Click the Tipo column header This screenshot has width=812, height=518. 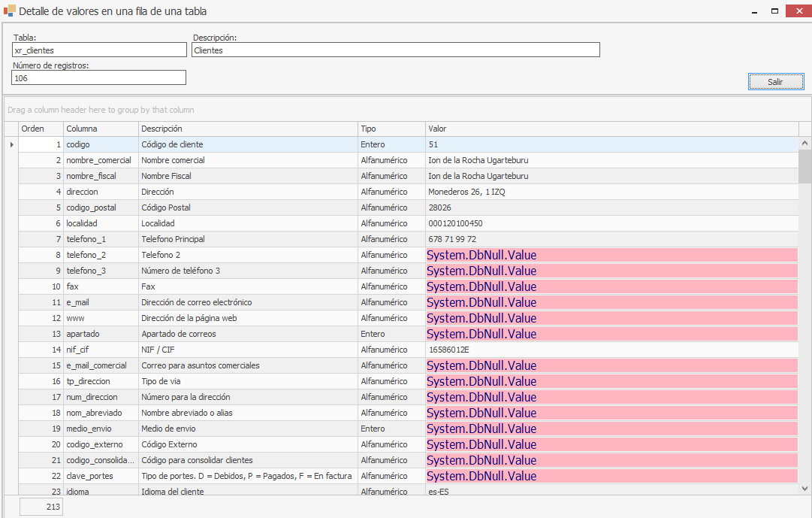coord(391,129)
